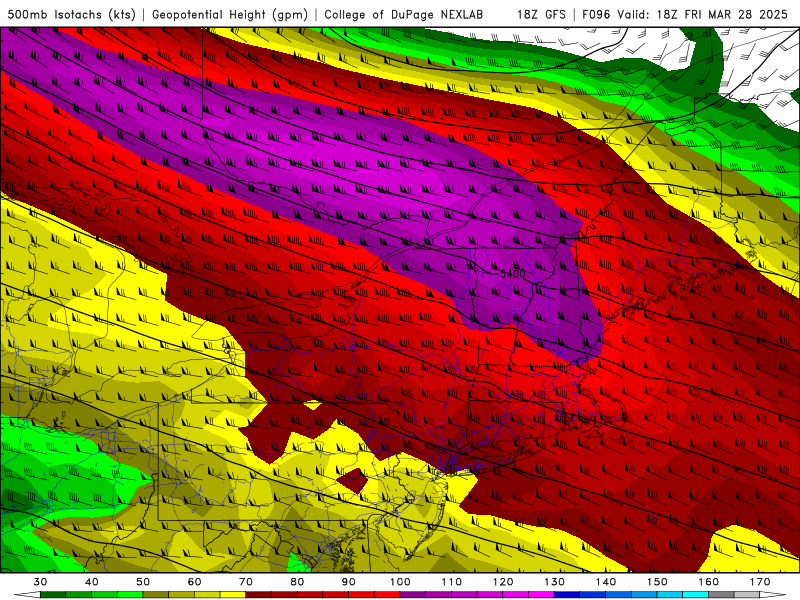Click the color scale label '110'
Screen dimensions: 800x600
click(452, 582)
